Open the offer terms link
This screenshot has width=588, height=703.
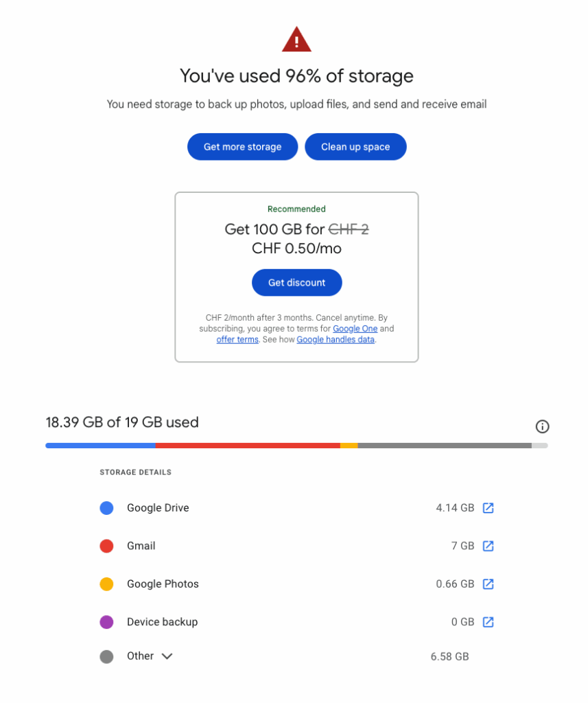tap(237, 339)
